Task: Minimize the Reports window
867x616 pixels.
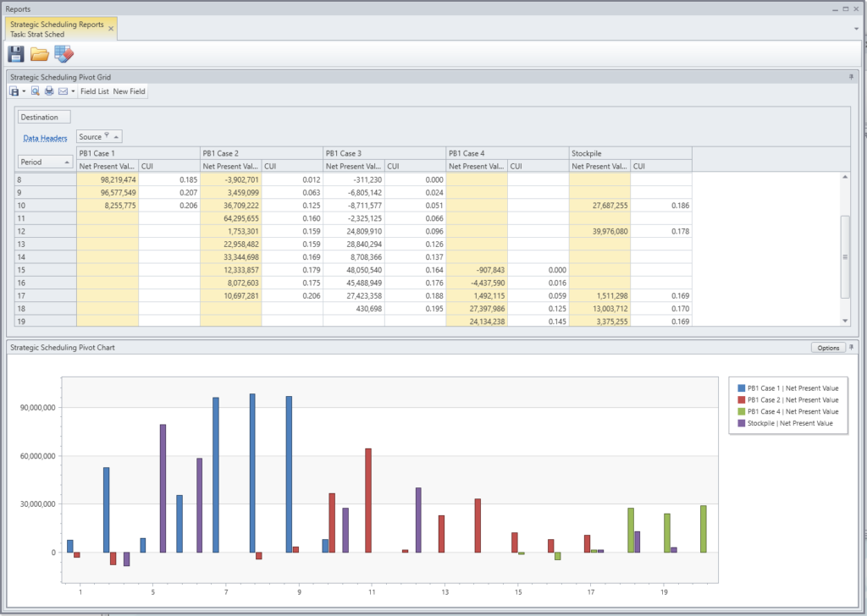Action: 835,8
